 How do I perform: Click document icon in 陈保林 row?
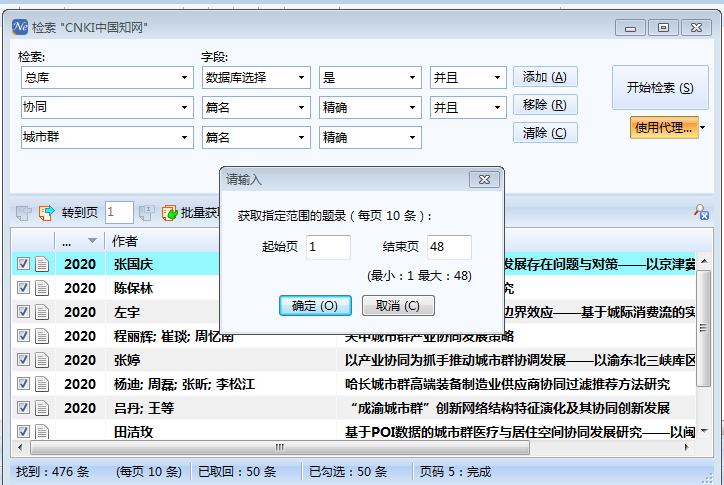coord(42,288)
